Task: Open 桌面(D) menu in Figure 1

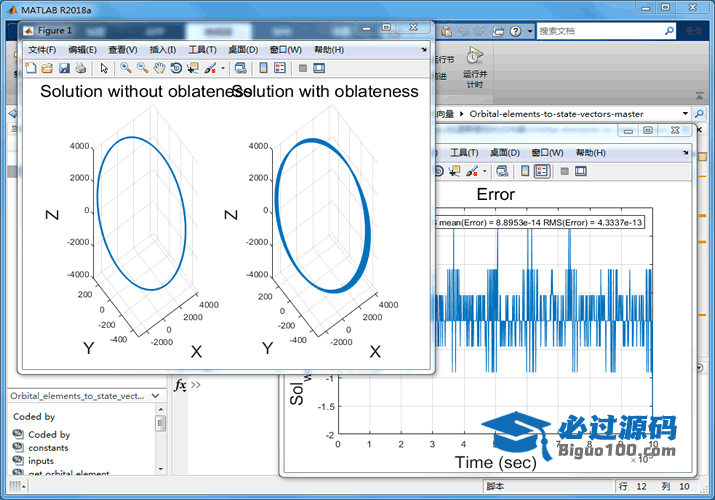Action: [x=243, y=50]
